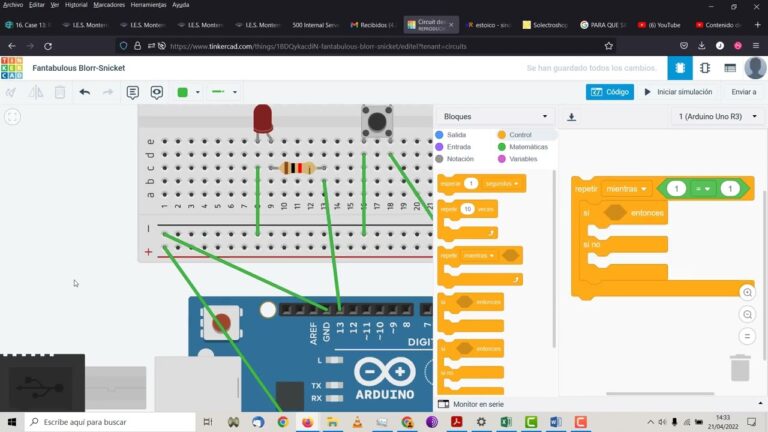Click the code workspace trash bin
This screenshot has width=768, height=432.
click(x=740, y=368)
